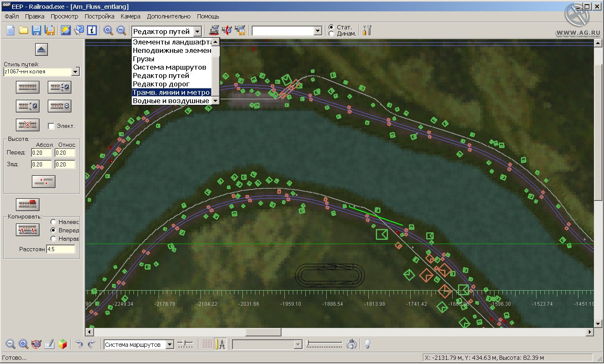
Task: Click the eject arrow button above Стиль путей
Action: [41, 49]
